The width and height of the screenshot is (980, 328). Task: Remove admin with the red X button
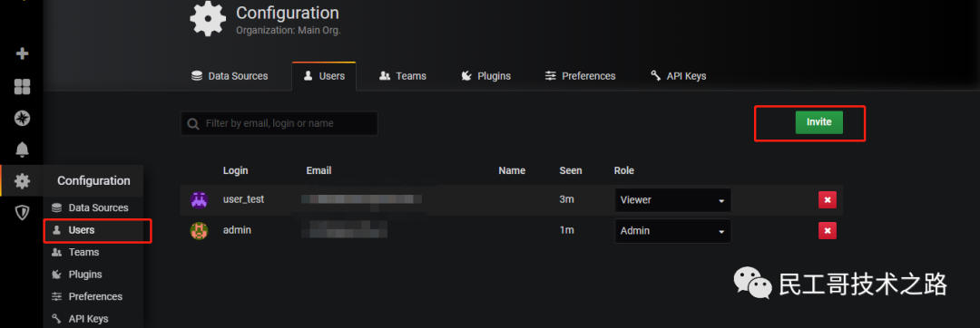point(828,231)
